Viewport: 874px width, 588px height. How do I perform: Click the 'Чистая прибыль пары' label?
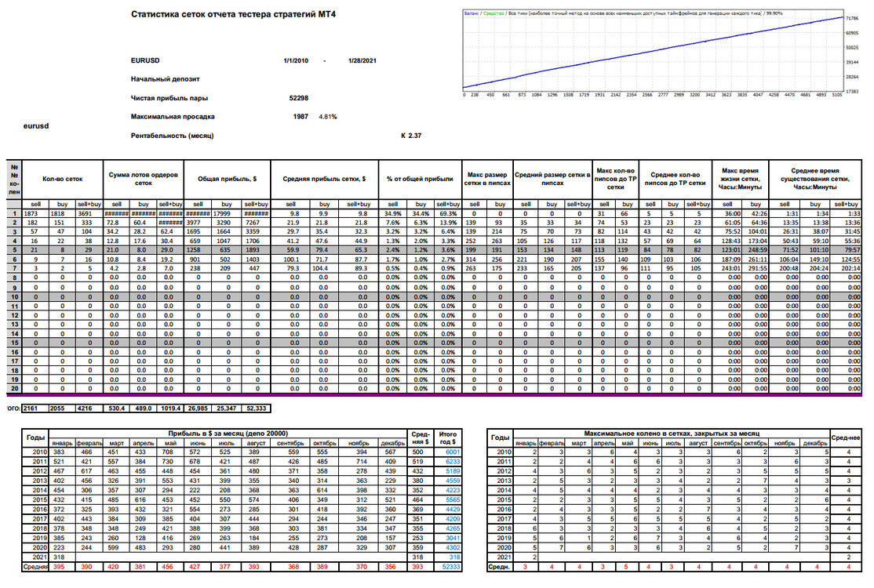pos(169,98)
